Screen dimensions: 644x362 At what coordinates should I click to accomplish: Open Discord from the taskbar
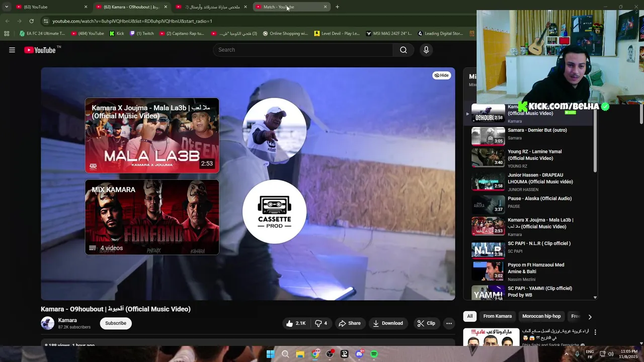pos(359,354)
